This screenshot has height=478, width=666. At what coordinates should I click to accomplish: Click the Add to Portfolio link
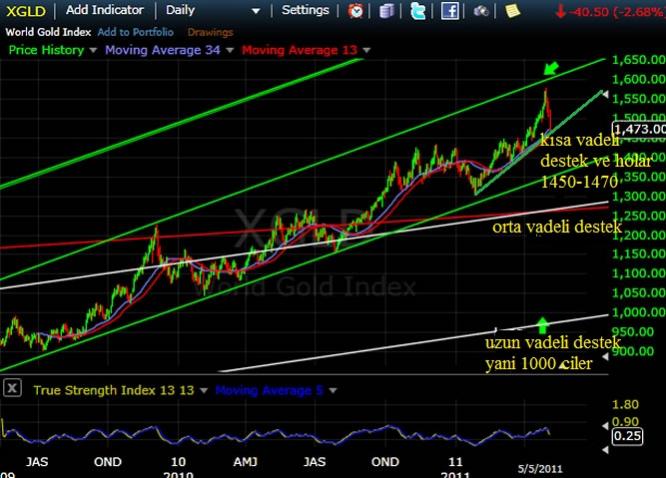[135, 31]
